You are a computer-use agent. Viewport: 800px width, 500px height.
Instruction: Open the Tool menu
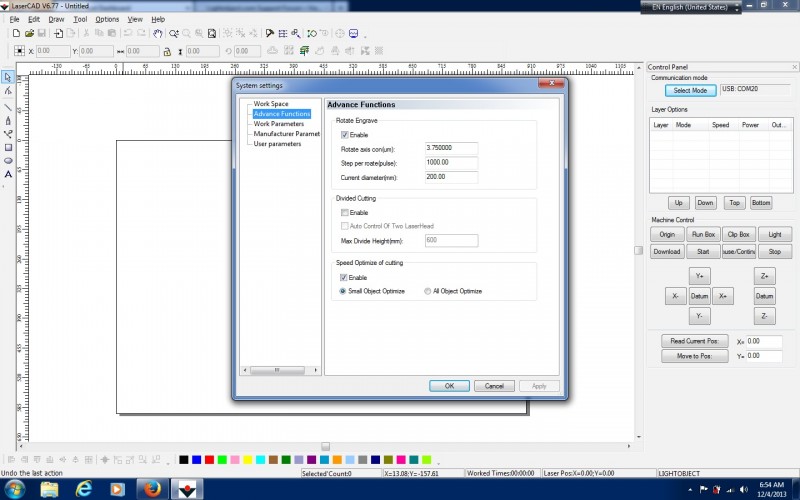80,19
